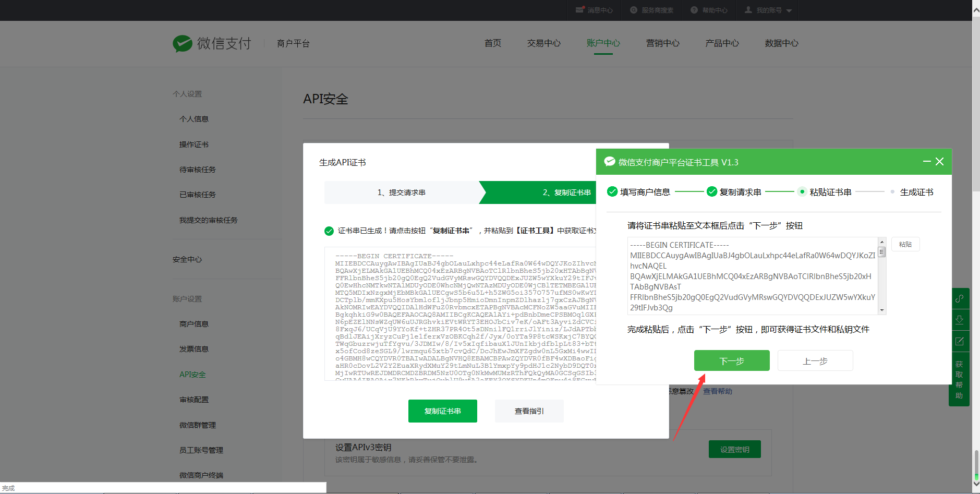Click the link icon in the floating sidebar
This screenshot has height=494, width=980.
pos(959,299)
